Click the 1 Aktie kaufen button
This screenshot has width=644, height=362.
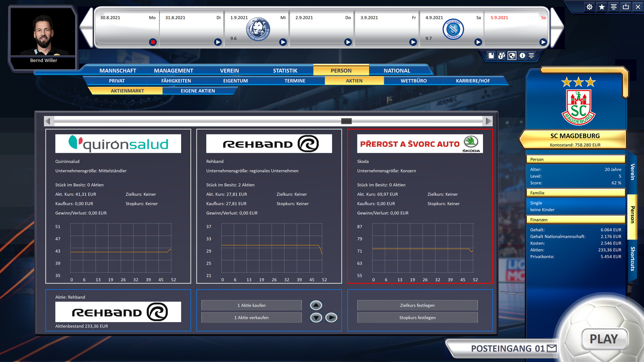pos(251,305)
